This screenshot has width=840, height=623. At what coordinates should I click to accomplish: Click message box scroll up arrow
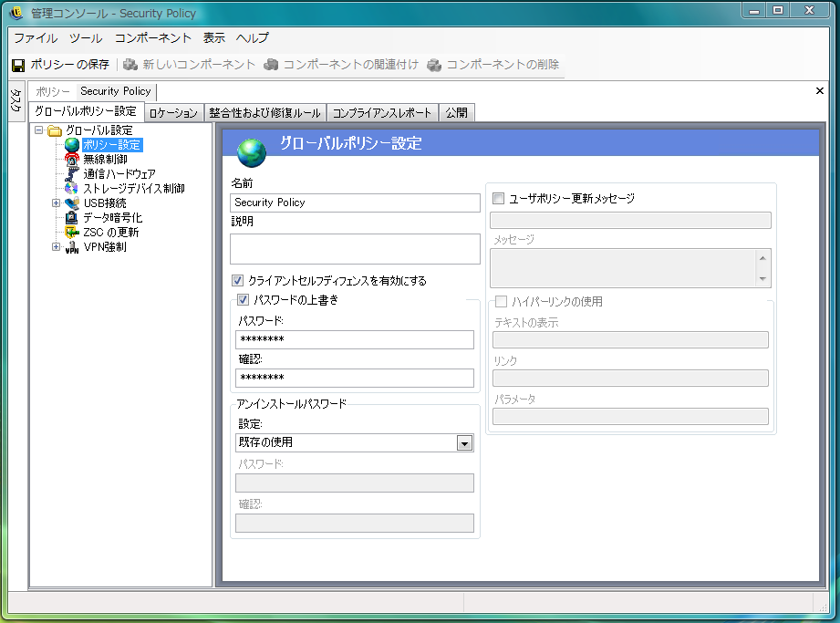pyautogui.click(x=762, y=258)
